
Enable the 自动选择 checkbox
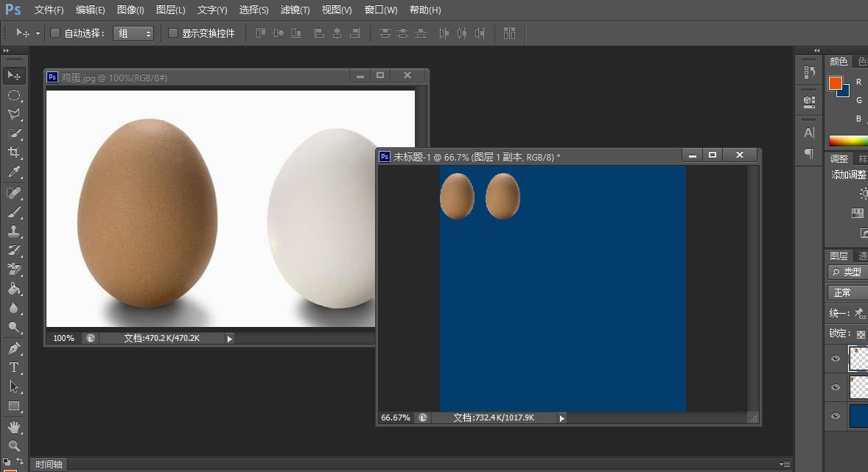[x=55, y=33]
